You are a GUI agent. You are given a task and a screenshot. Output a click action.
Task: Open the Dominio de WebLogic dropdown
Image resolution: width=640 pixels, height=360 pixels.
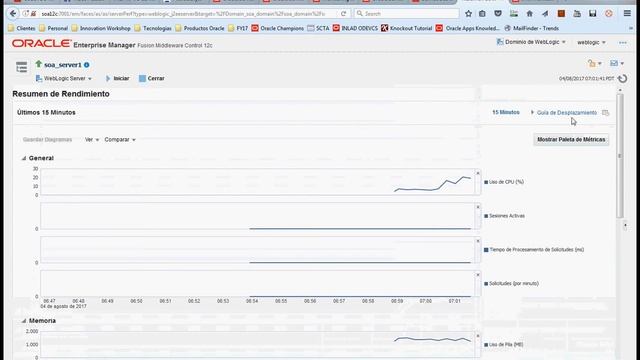pos(531,42)
